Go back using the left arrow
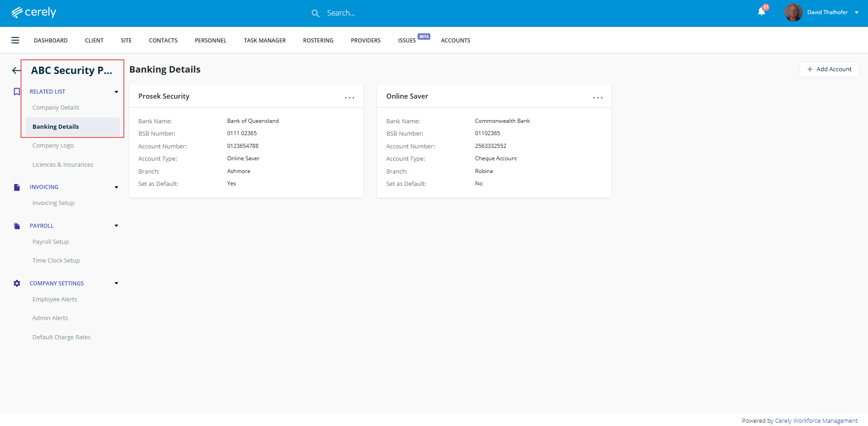This screenshot has width=868, height=426. pyautogui.click(x=16, y=70)
